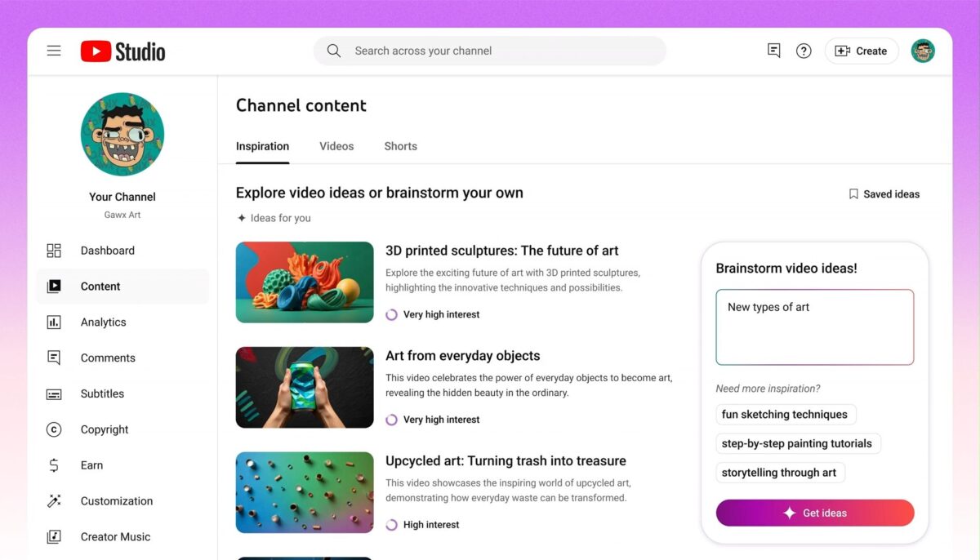Click the sparkle icon beside Ideas for you
The height and width of the screenshot is (560, 980).
pyautogui.click(x=242, y=218)
